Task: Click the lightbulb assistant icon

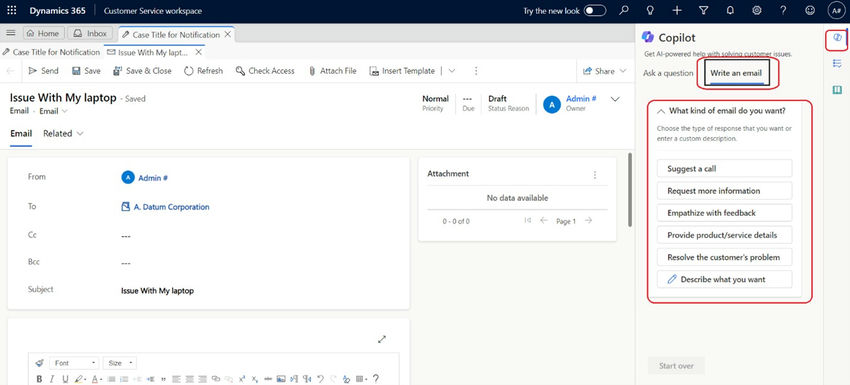Action: click(x=651, y=11)
